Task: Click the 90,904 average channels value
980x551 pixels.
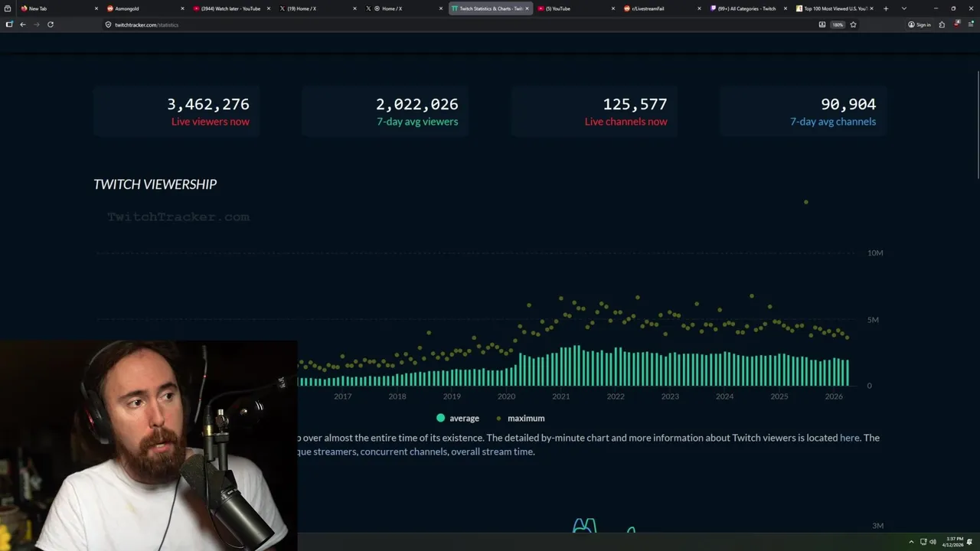Action: [x=848, y=104]
